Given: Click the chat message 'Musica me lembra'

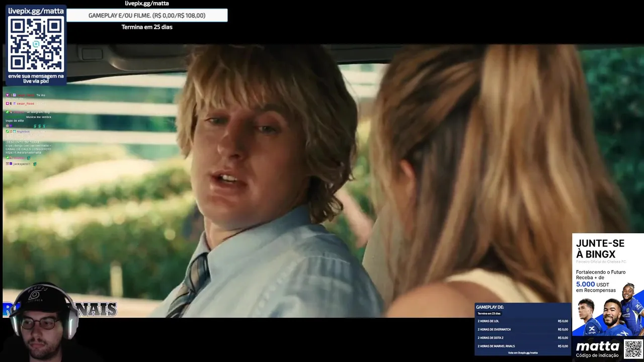Looking at the screenshot, I should click(39, 117).
